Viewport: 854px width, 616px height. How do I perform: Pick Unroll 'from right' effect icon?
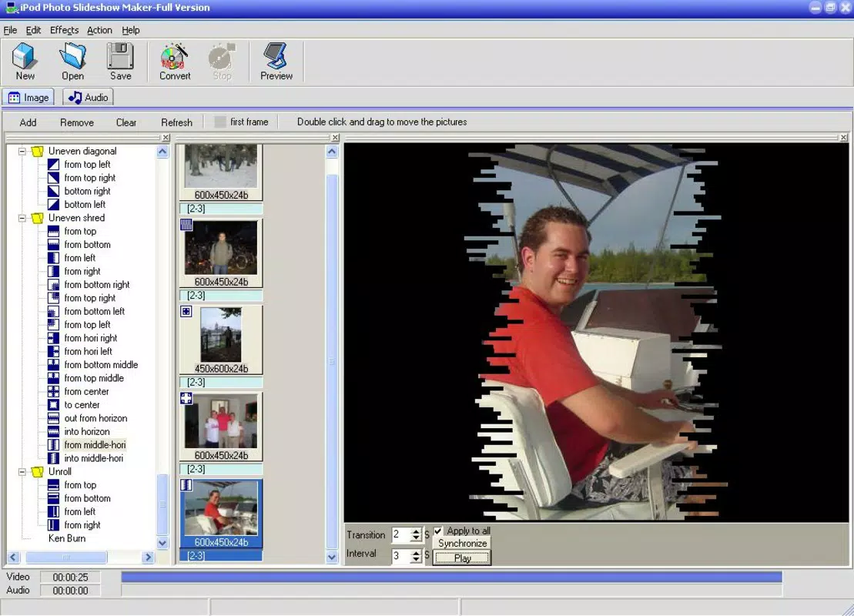[53, 525]
